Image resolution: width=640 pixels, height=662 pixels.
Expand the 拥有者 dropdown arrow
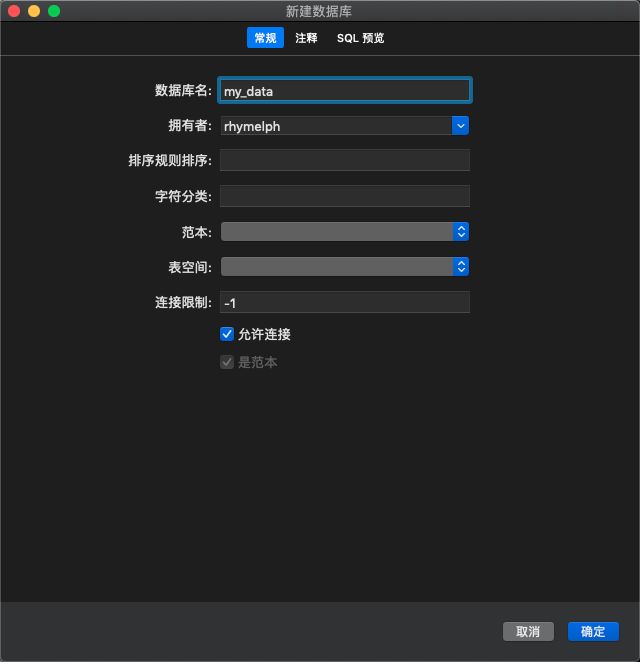pyautogui.click(x=461, y=126)
